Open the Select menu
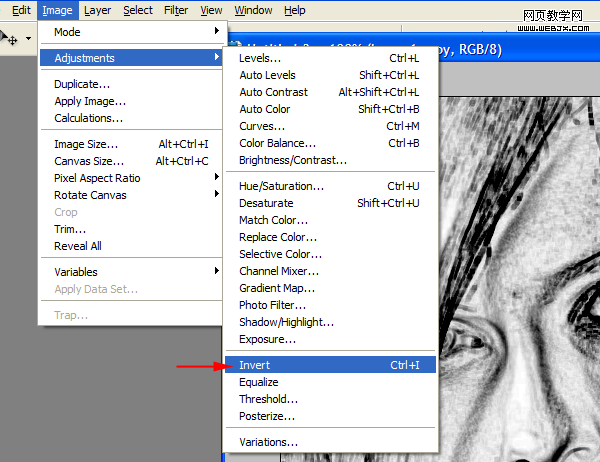The image size is (600, 462). (138, 10)
